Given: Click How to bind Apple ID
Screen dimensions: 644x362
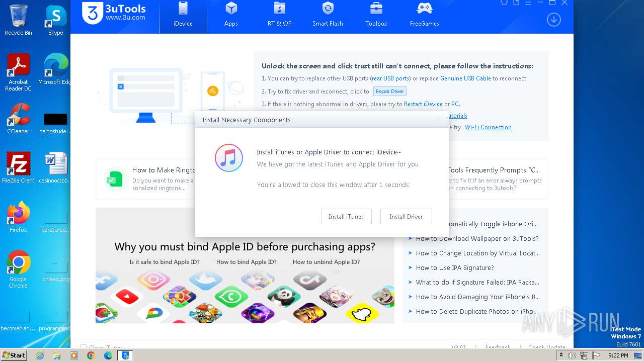Looking at the screenshot, I should point(247,262).
